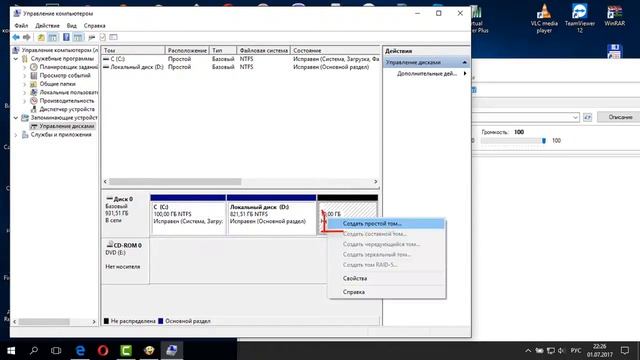This screenshot has width=640, height=360.
Task: Open the Файл menu
Action: [21, 25]
